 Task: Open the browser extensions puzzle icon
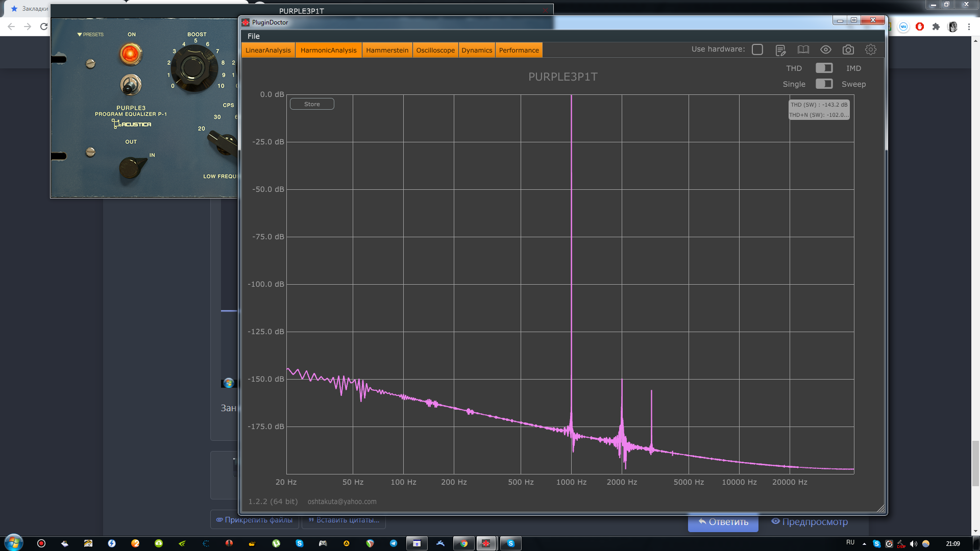936,27
